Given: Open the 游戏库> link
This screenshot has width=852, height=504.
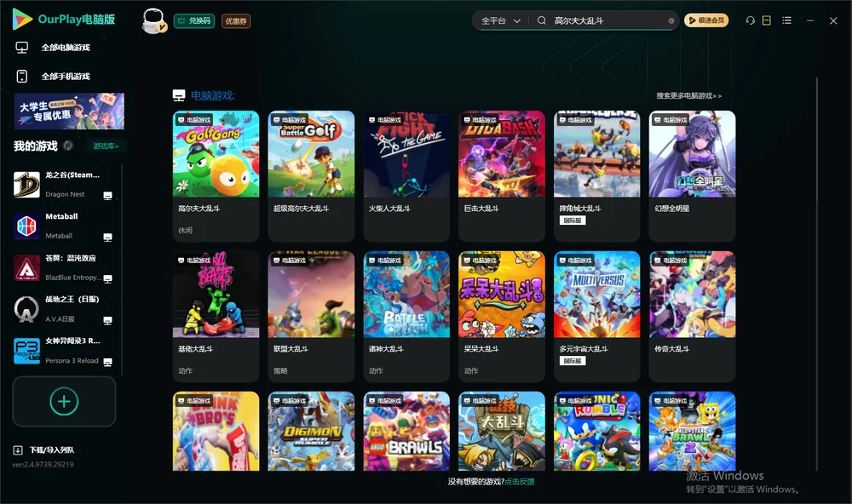Looking at the screenshot, I should tap(106, 146).
